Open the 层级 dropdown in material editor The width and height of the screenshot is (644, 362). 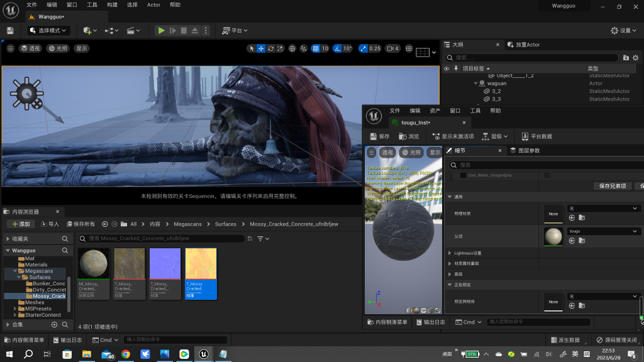[x=495, y=136]
